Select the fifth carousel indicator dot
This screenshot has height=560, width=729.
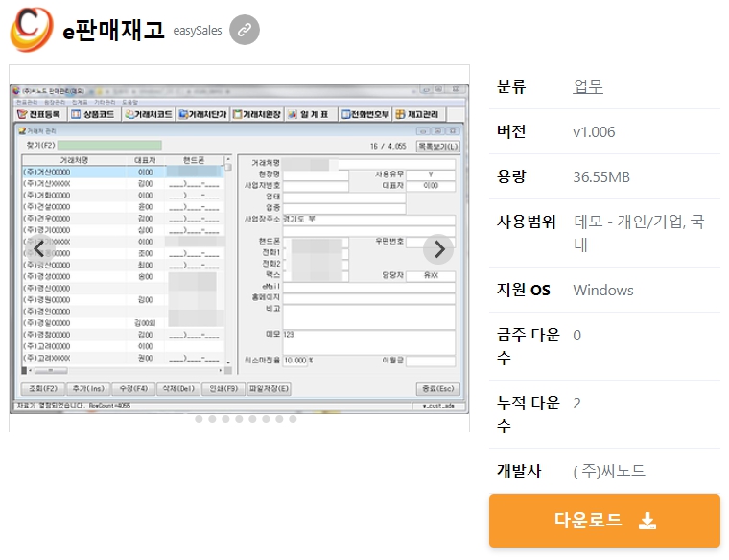pos(252,419)
